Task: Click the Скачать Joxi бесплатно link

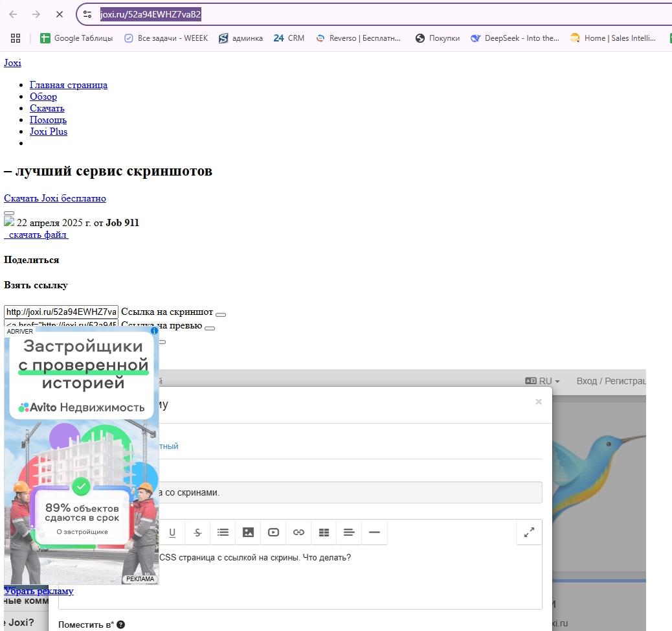Action: (55, 198)
